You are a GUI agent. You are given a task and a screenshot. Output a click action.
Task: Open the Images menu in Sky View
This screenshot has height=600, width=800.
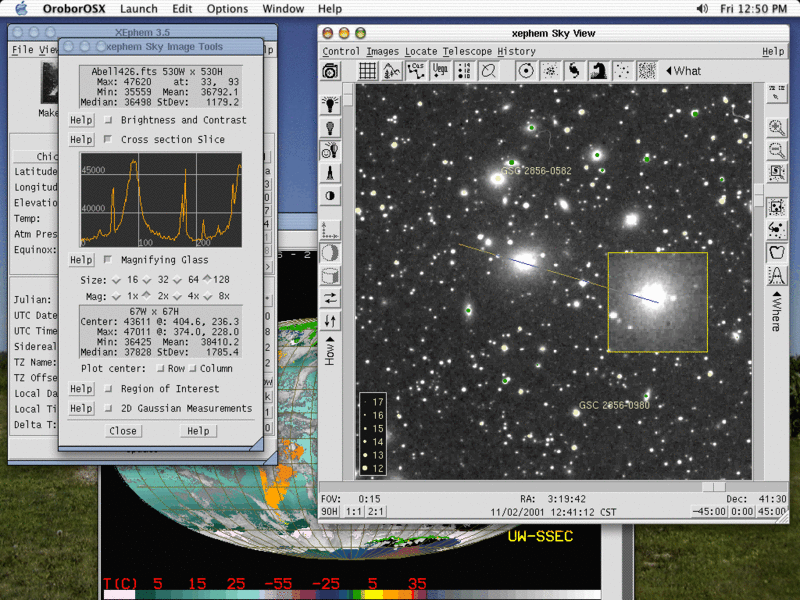click(x=383, y=52)
